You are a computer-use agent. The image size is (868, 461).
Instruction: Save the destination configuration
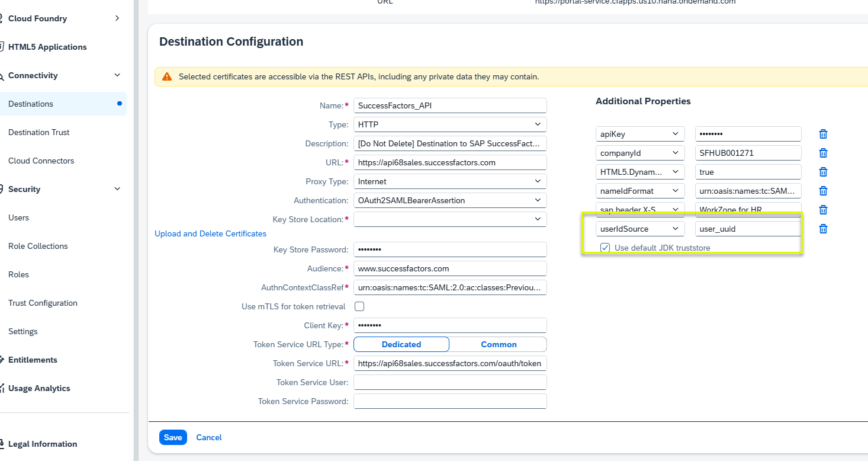[x=173, y=437]
